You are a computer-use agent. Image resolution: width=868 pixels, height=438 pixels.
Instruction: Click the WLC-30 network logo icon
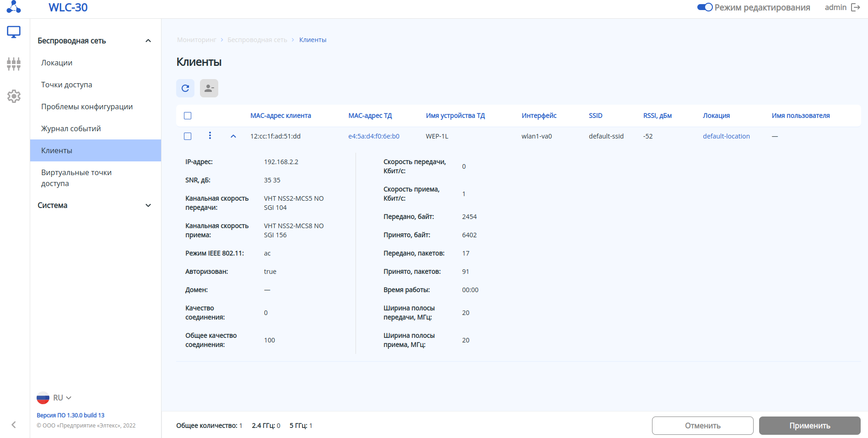coord(14,7)
